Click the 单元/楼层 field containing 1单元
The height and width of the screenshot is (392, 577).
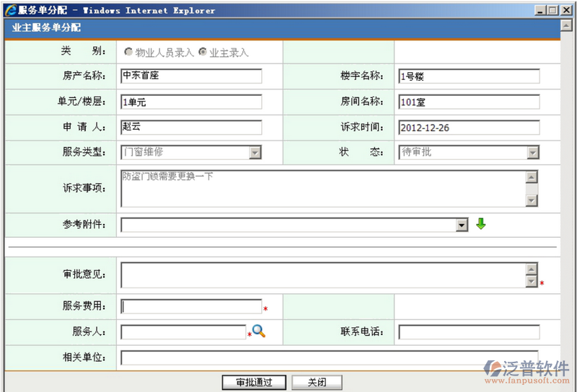pyautogui.click(x=191, y=102)
